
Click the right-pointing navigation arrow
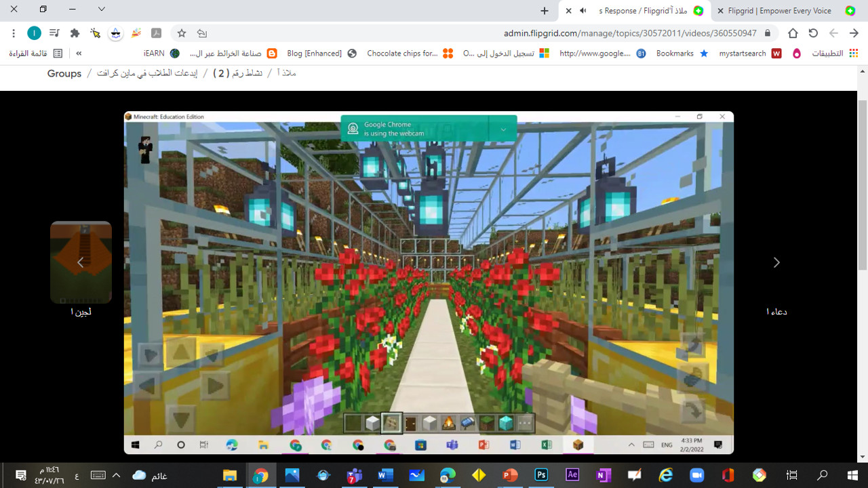[854, 33]
